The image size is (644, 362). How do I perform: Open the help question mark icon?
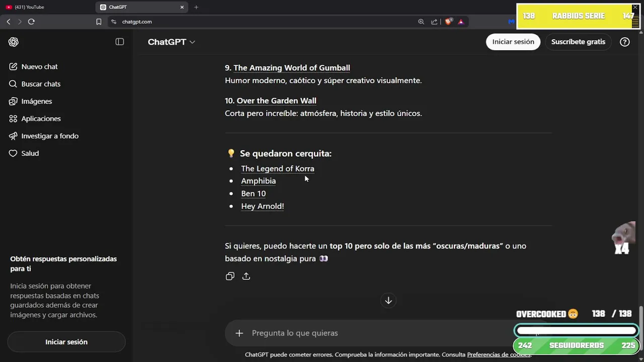point(625,42)
